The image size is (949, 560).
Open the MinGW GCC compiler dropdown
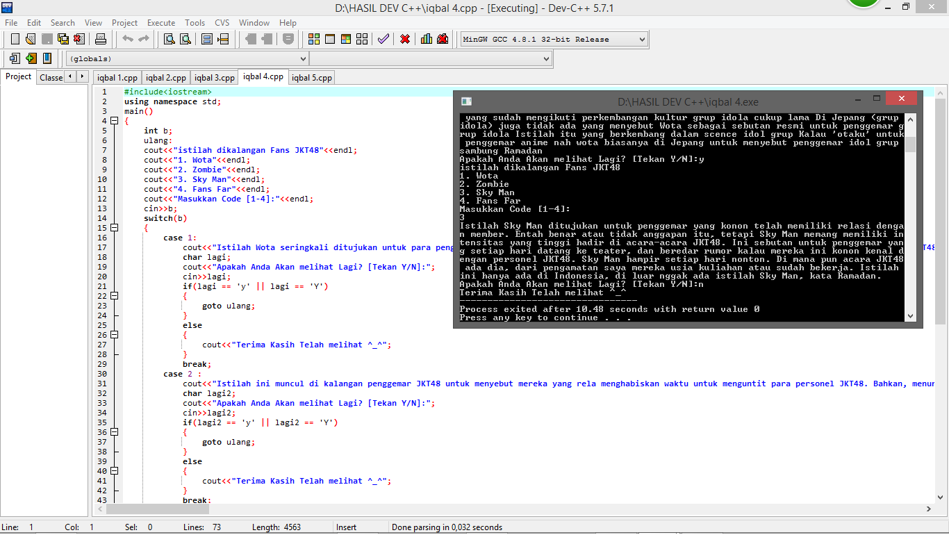pyautogui.click(x=554, y=39)
